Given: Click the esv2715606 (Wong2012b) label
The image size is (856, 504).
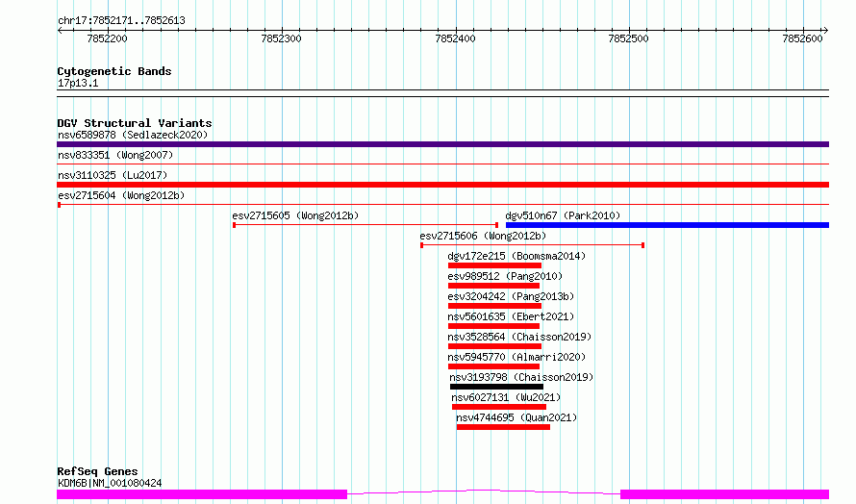Looking at the screenshot, I should [483, 236].
